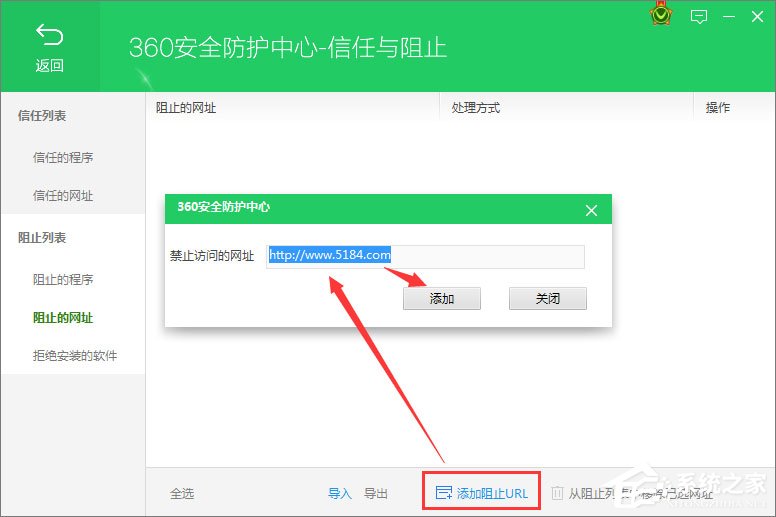
Task: Minimize the 360 main window
Action: coord(727,17)
